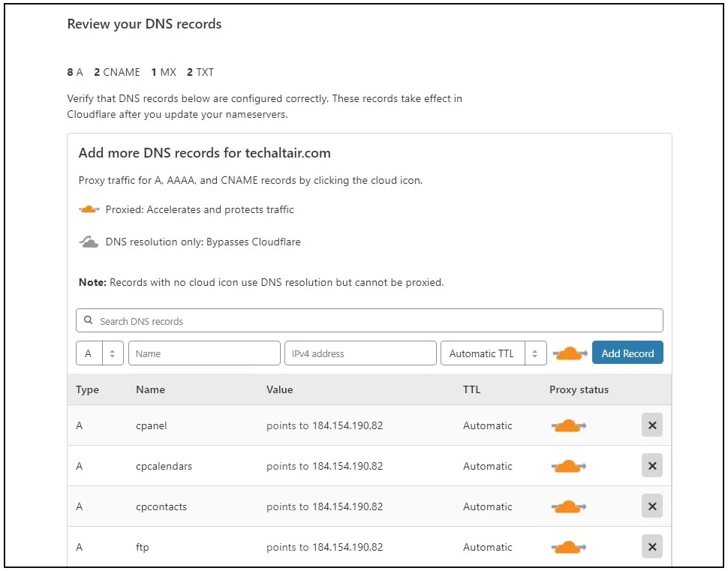Screen dimensions: 728x571
Task: Click the Name column header
Action: pos(150,389)
